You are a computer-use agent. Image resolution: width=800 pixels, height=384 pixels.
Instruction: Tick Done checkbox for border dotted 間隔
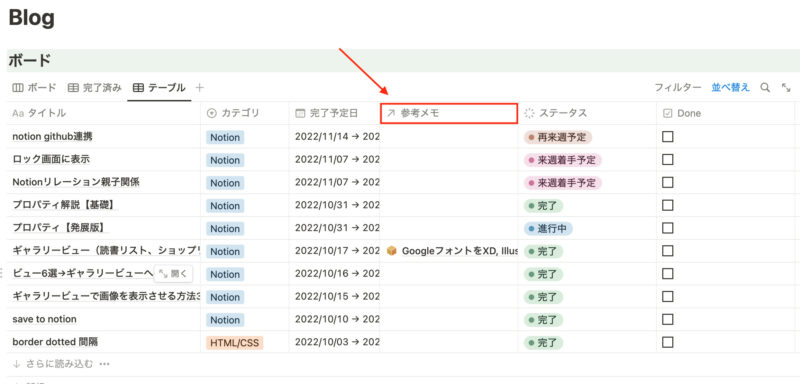(667, 342)
